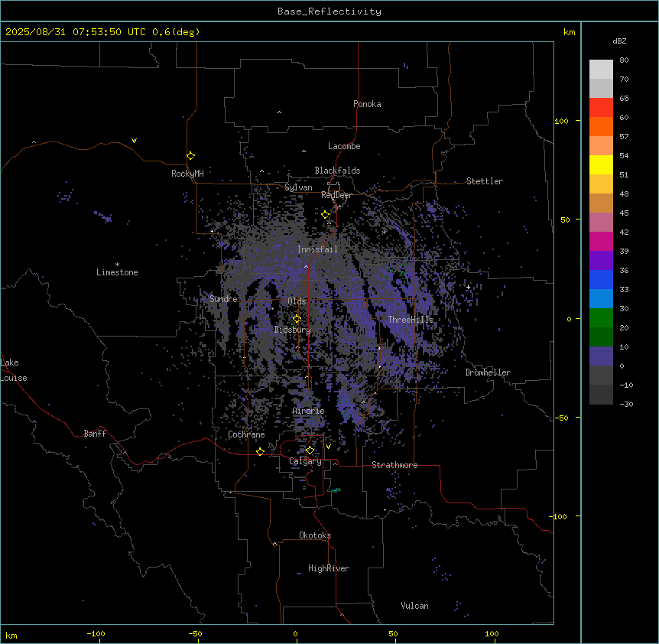The image size is (659, 644).
Task: Click the Base_Reflectivity title
Action: click(329, 11)
